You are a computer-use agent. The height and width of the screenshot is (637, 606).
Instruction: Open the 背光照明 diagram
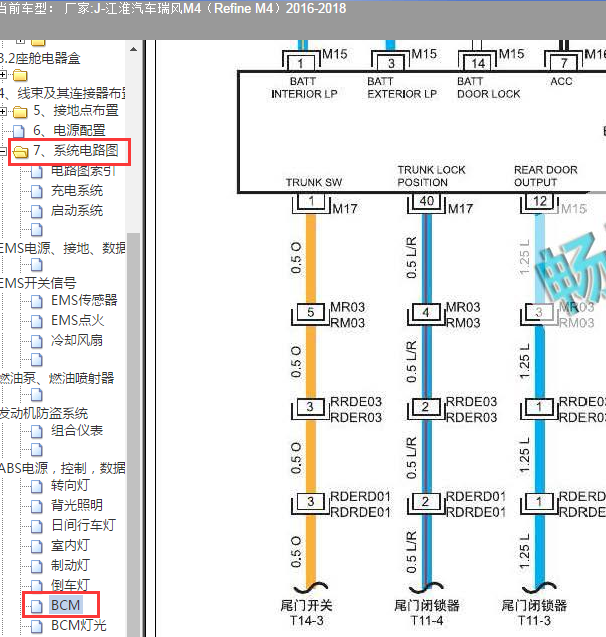tap(77, 505)
